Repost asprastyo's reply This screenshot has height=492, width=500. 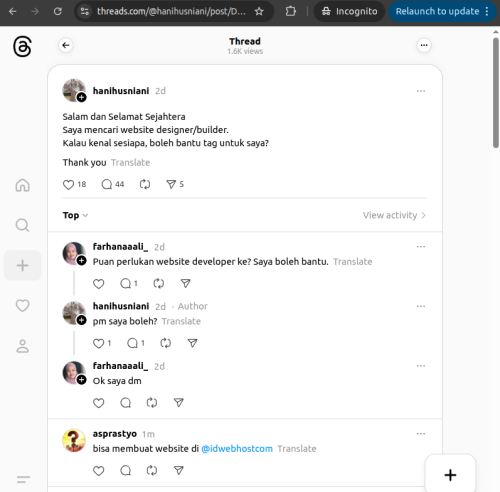pos(152,471)
